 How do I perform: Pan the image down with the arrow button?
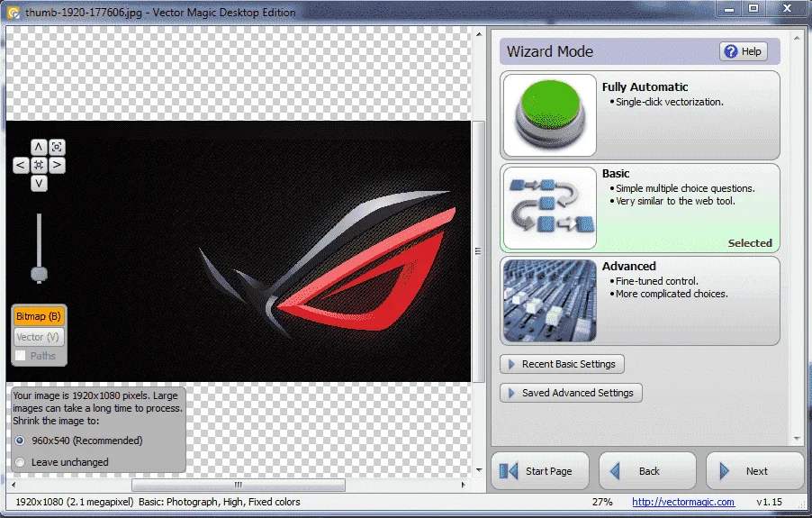tap(39, 184)
